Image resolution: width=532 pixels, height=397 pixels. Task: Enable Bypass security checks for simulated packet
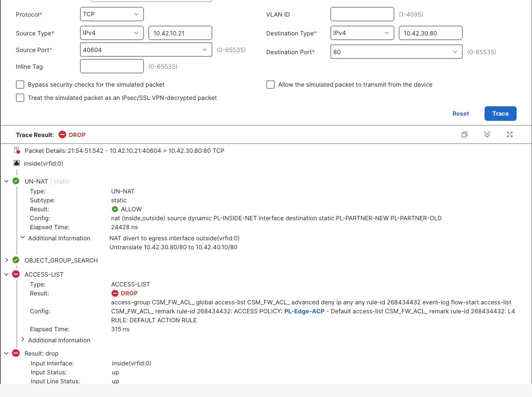[x=20, y=85]
